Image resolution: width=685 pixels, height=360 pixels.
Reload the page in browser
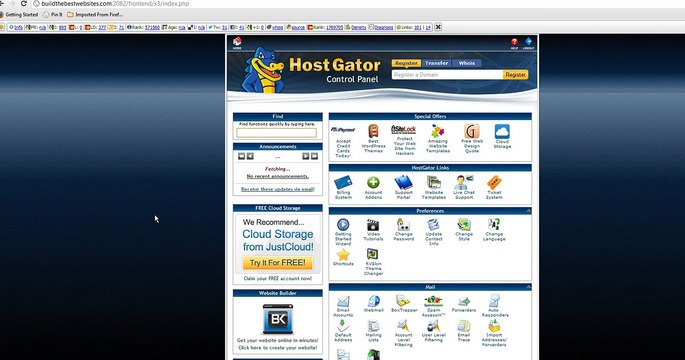(24, 3)
